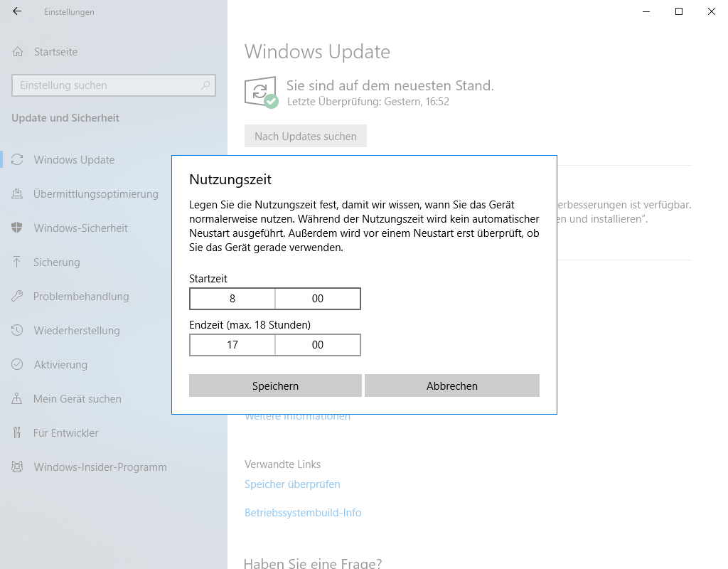Open Windows Update in sidebar

tap(74, 160)
